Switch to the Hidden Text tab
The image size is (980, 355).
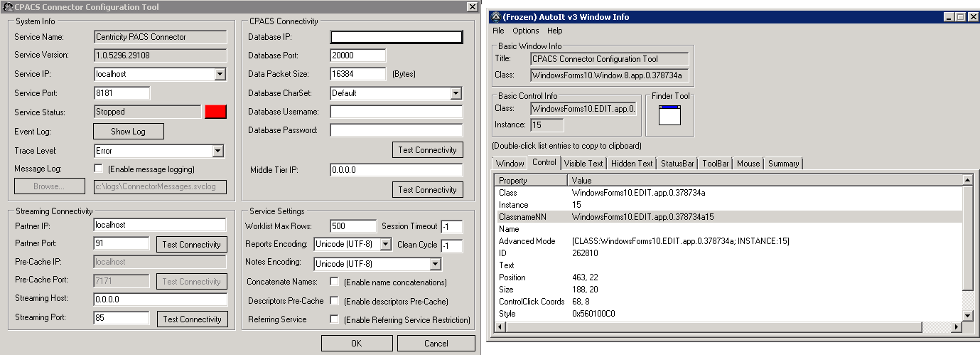coord(631,164)
